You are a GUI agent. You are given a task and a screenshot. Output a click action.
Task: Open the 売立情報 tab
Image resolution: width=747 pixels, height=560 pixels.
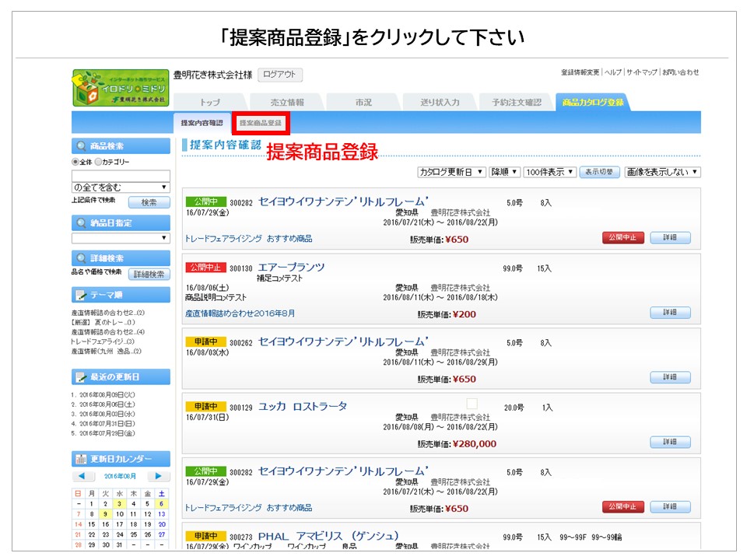[x=287, y=103]
